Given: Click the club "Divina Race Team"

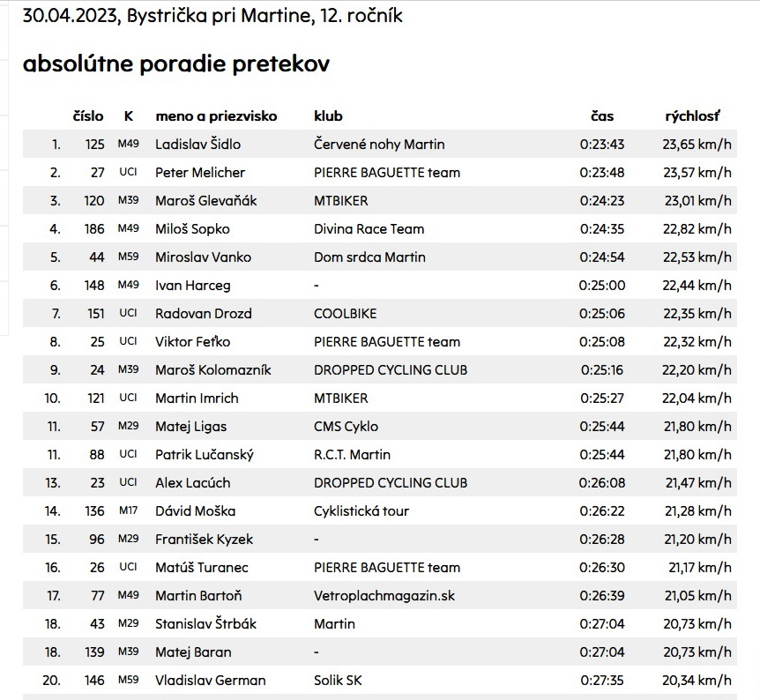Looking at the screenshot, I should (369, 228).
